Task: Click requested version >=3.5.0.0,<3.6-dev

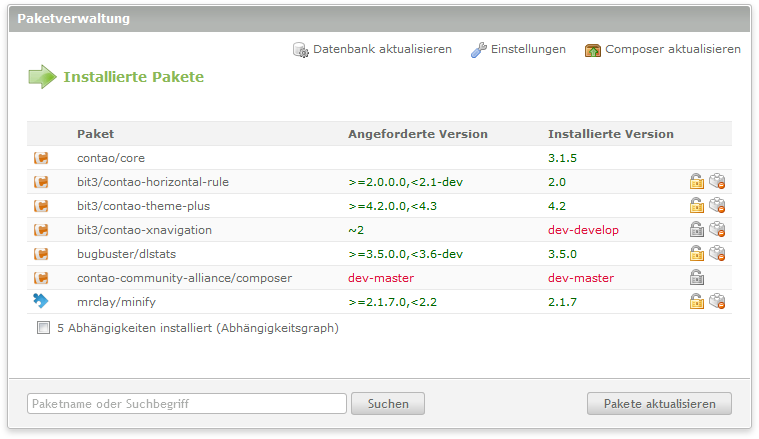Action: point(406,254)
